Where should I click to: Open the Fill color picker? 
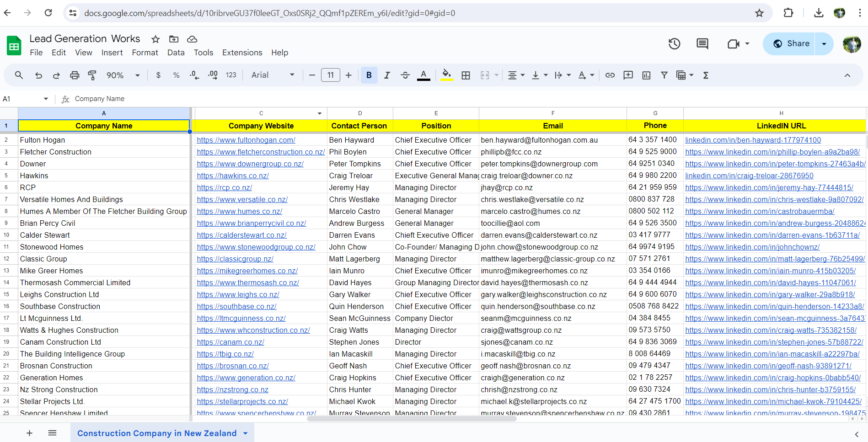click(446, 75)
